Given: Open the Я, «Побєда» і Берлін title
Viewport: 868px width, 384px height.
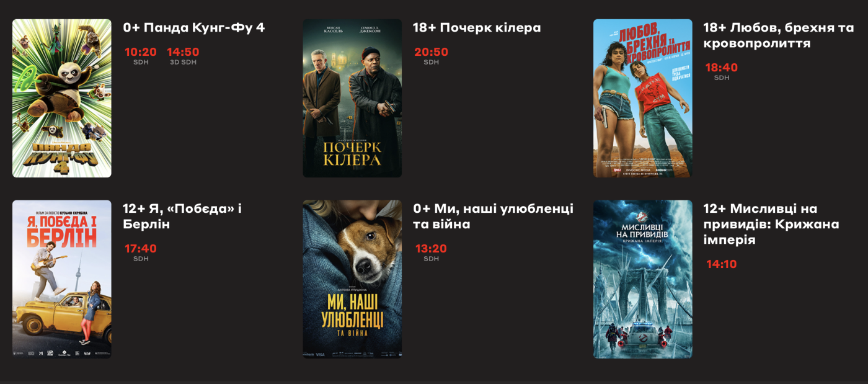Looking at the screenshot, I should point(182,217).
